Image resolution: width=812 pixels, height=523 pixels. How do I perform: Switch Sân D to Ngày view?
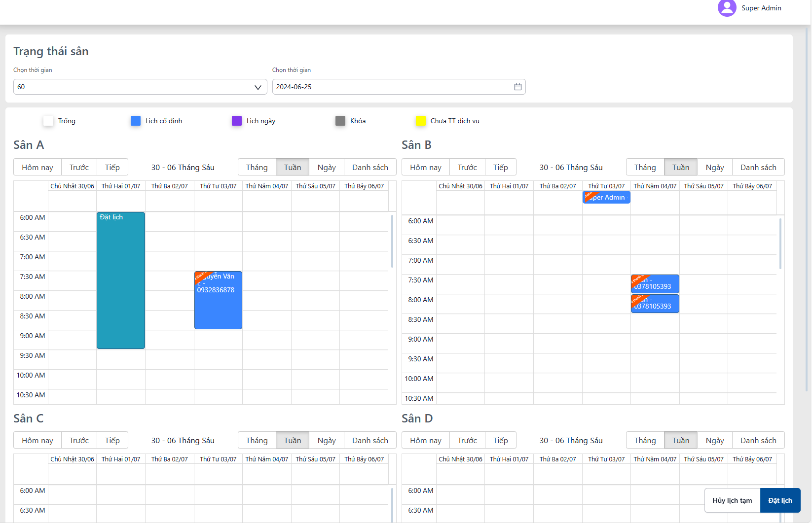715,440
